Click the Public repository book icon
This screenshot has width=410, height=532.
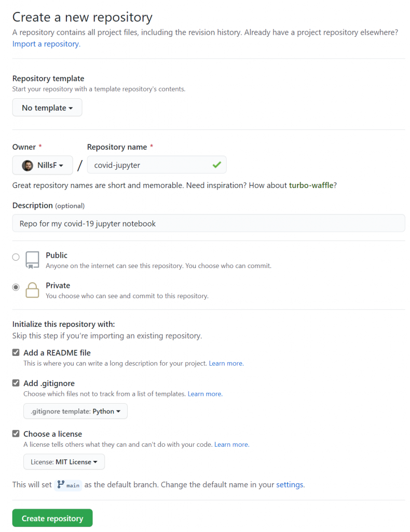point(32,260)
